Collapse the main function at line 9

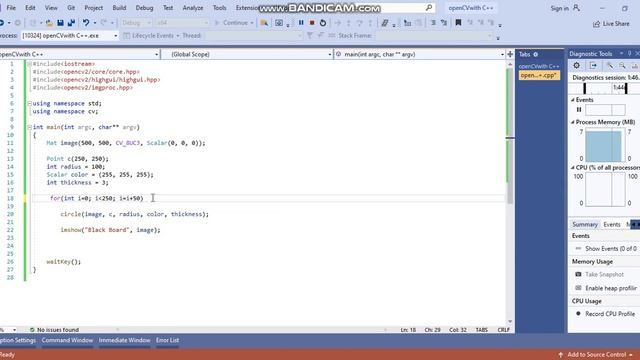click(29, 127)
